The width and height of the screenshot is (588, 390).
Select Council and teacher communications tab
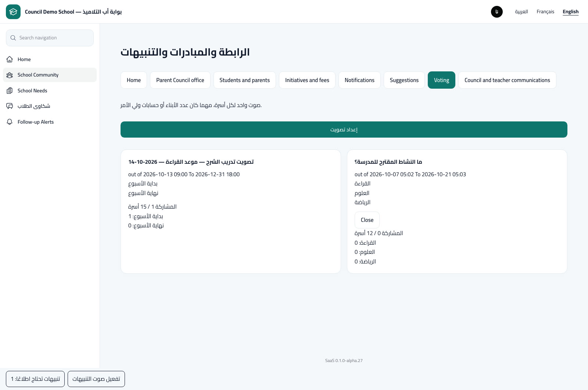[507, 80]
